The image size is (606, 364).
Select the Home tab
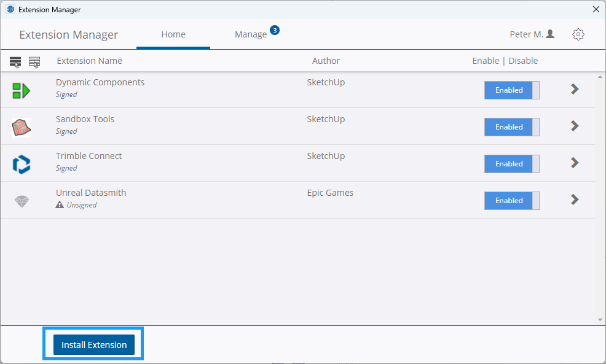point(173,34)
